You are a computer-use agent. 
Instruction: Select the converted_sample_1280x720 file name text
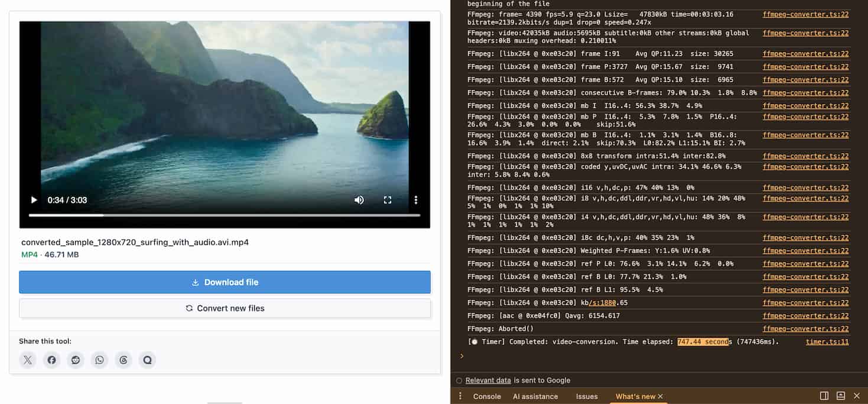coord(135,243)
